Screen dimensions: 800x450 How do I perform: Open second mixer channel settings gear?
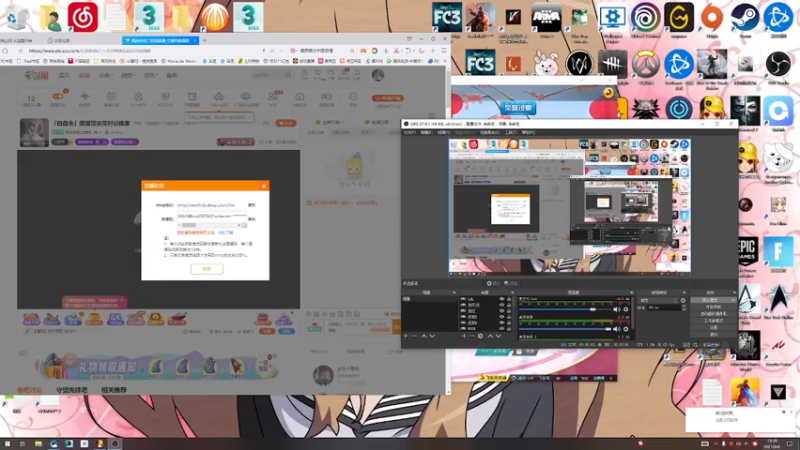pyautogui.click(x=626, y=329)
